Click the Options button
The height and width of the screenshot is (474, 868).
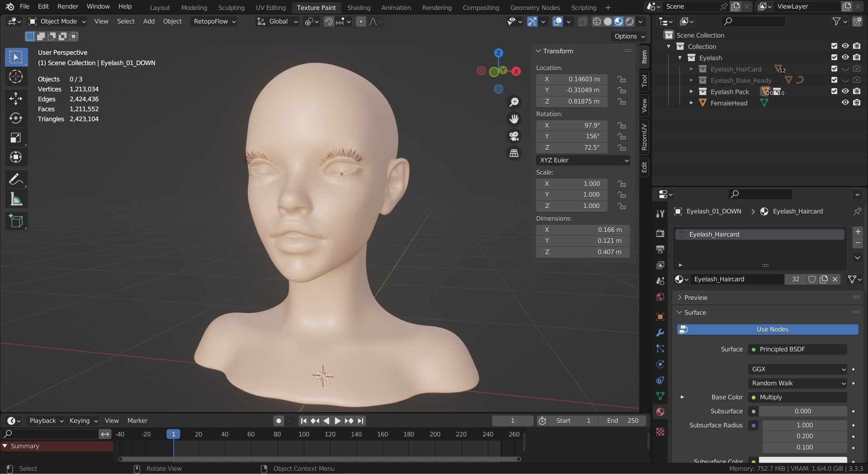[x=629, y=36]
